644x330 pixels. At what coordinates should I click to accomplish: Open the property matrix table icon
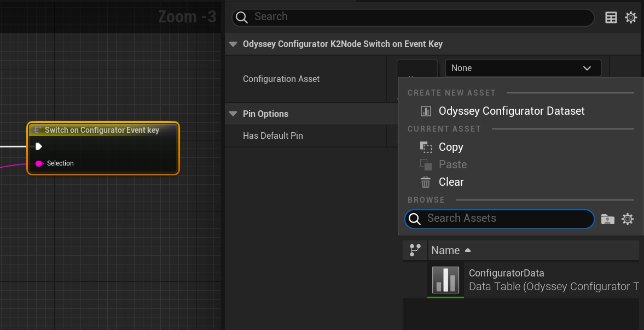click(x=611, y=17)
